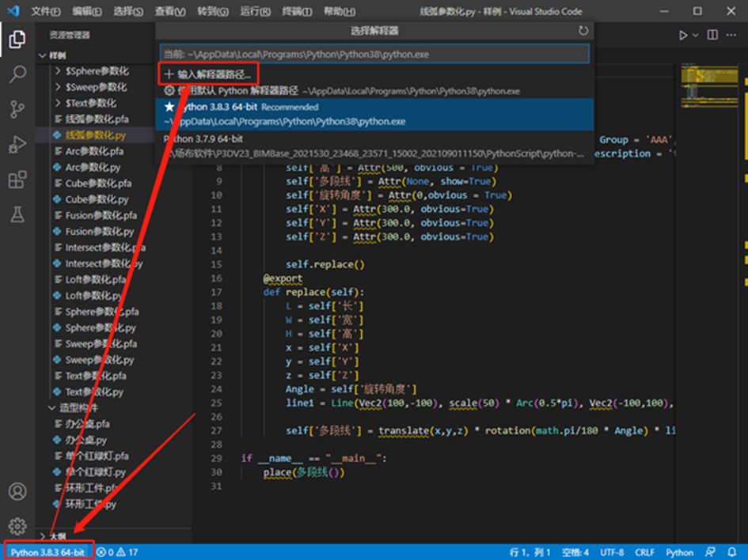
Task: Open the run button dropdown arrow
Action: click(x=696, y=36)
